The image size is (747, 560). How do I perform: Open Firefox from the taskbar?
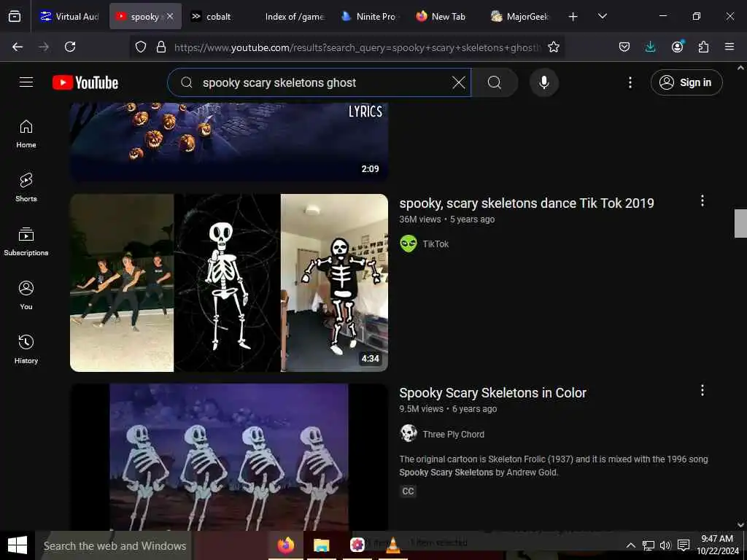(x=286, y=545)
